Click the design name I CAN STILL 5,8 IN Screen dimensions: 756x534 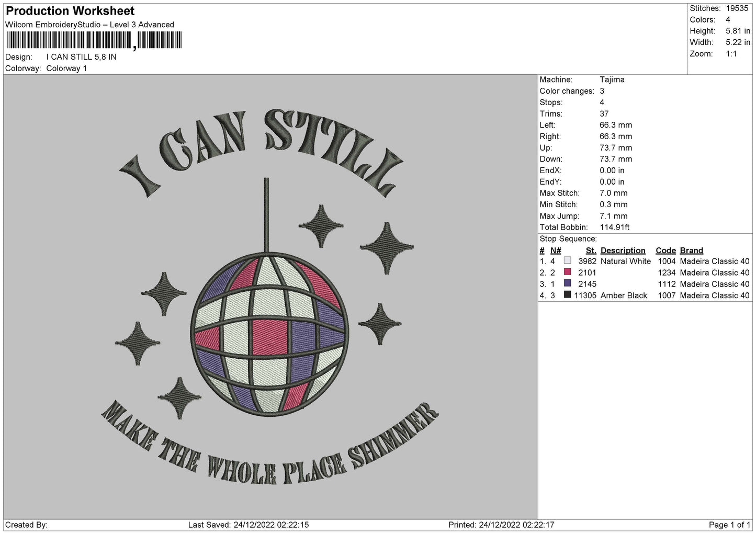tap(81, 57)
